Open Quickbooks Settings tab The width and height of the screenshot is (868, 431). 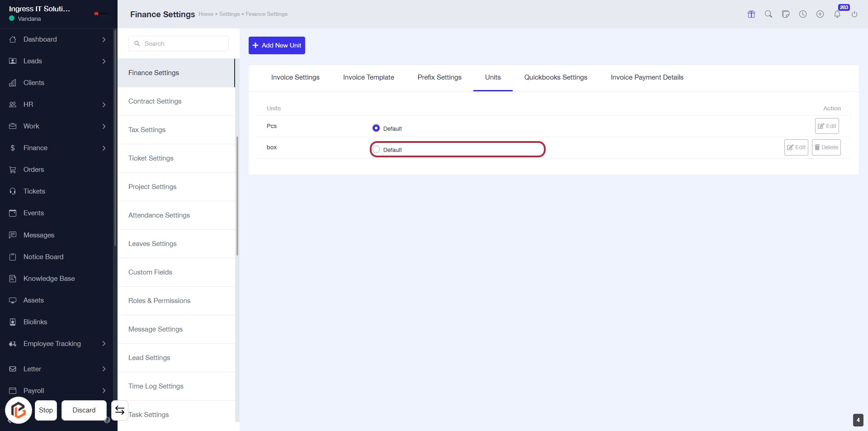pos(556,77)
